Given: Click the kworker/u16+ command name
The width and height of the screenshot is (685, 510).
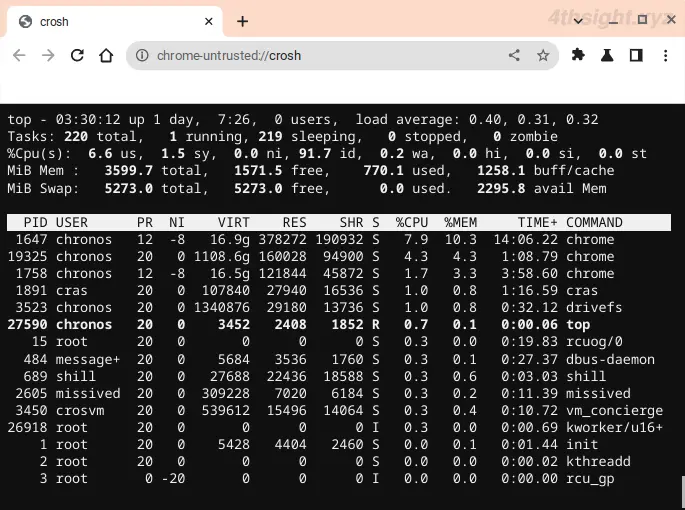Looking at the screenshot, I should [x=614, y=427].
